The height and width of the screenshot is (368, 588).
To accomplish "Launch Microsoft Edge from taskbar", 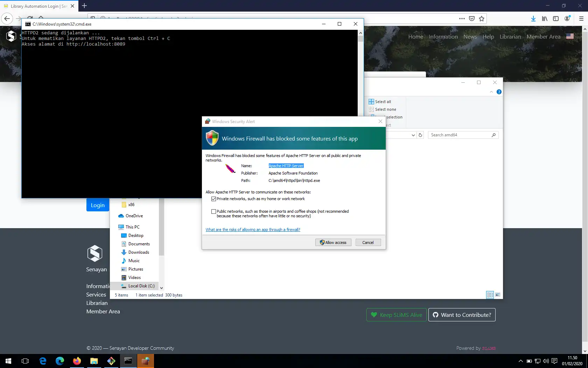I will pyautogui.click(x=60, y=361).
